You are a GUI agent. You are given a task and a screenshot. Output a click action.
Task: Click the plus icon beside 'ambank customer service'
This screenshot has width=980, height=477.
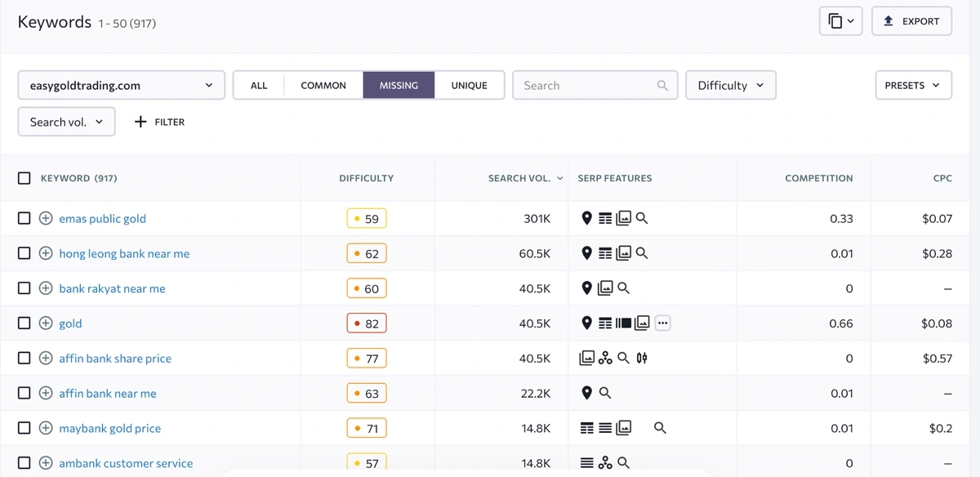pyautogui.click(x=46, y=463)
